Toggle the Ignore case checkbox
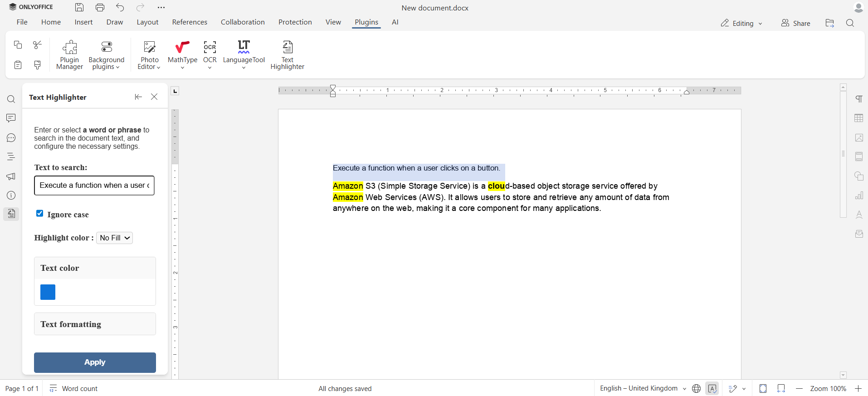Image resolution: width=868 pixels, height=396 pixels. tap(40, 214)
